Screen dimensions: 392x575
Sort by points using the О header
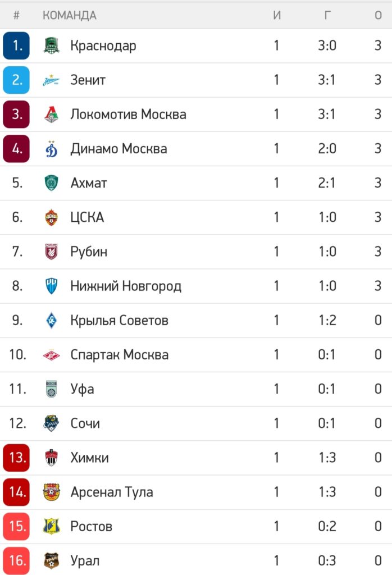coord(378,15)
